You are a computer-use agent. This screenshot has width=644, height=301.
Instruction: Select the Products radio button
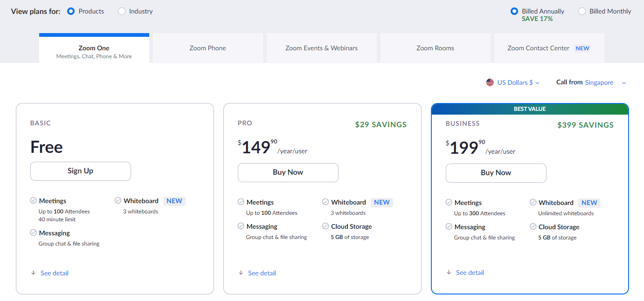click(71, 11)
